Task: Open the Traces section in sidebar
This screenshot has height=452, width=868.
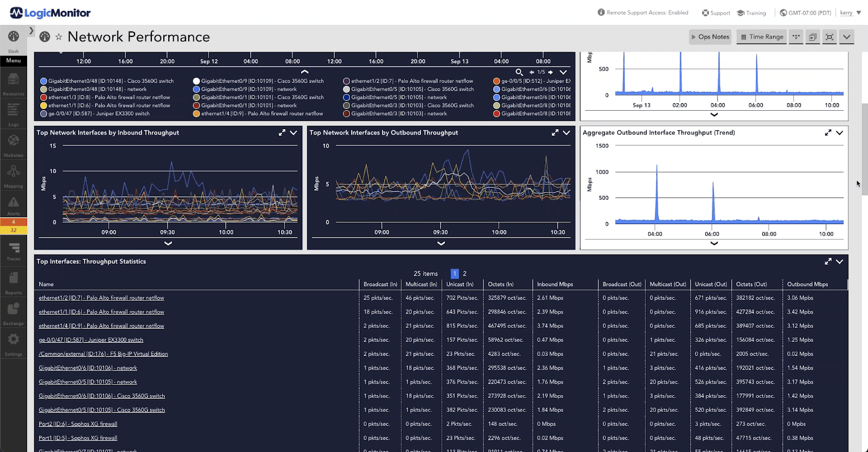Action: 14,251
